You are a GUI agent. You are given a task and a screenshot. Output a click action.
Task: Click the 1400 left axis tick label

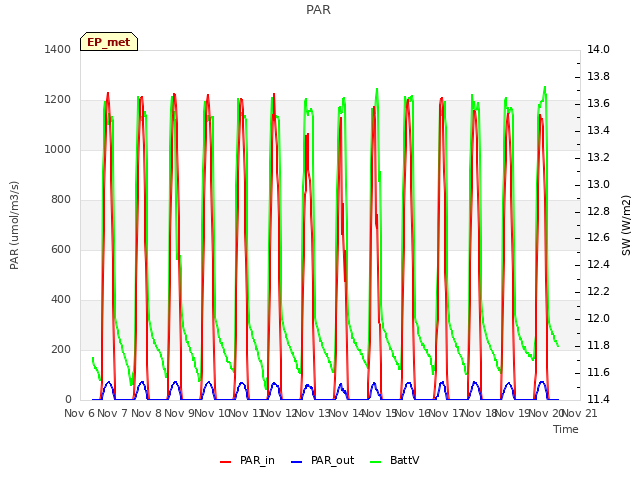(x=58, y=49)
